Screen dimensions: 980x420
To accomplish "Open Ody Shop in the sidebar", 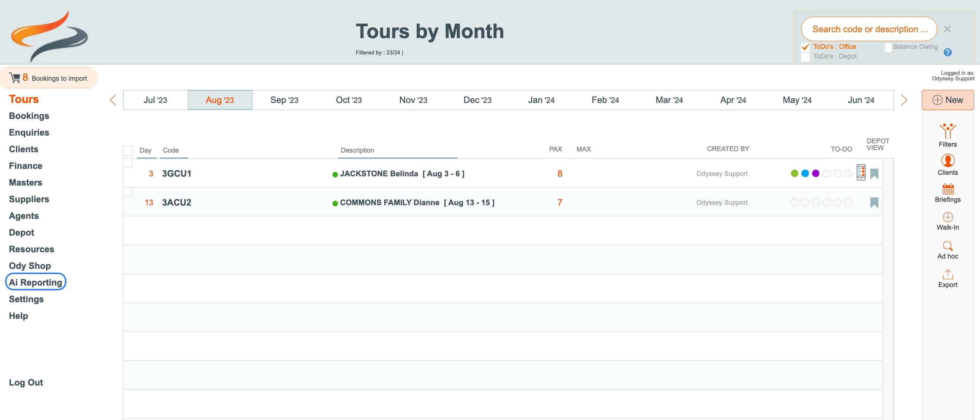I will click(x=30, y=266).
